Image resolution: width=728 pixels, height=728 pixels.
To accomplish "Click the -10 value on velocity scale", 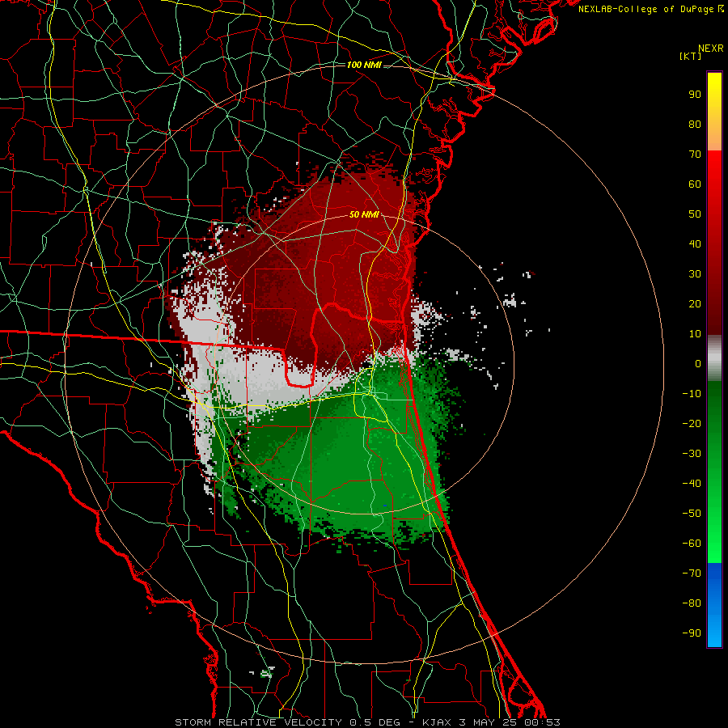I will point(692,394).
